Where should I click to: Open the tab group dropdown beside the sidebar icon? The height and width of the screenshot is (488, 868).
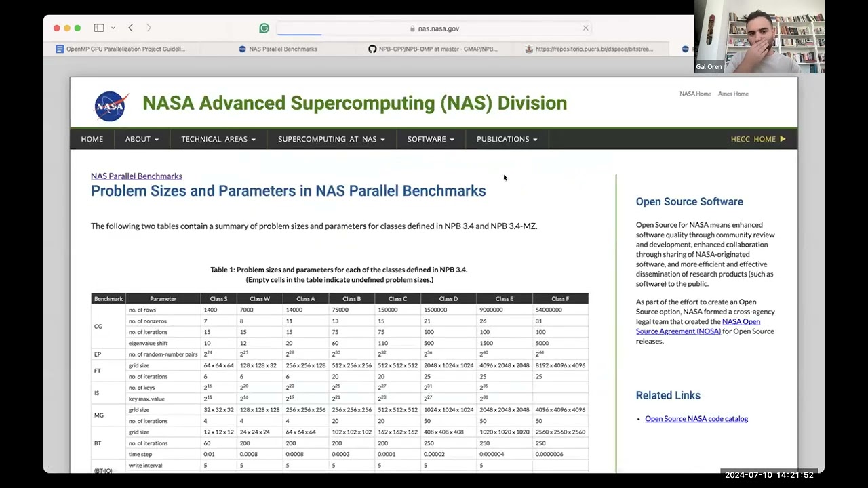[113, 28]
